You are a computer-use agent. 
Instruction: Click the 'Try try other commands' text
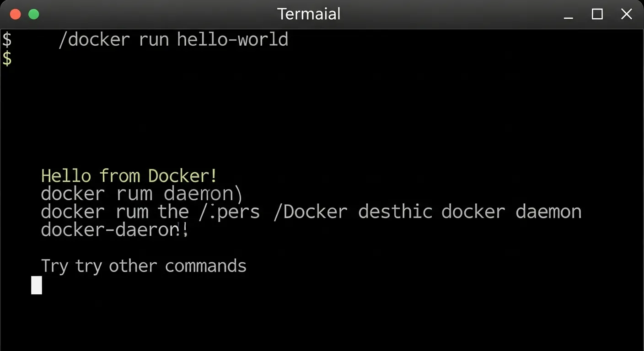coord(144,266)
